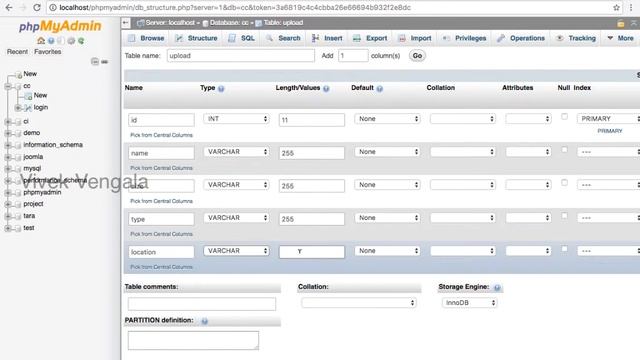640x360 pixels.
Task: Click the Recent tab in navigation
Action: [17, 52]
